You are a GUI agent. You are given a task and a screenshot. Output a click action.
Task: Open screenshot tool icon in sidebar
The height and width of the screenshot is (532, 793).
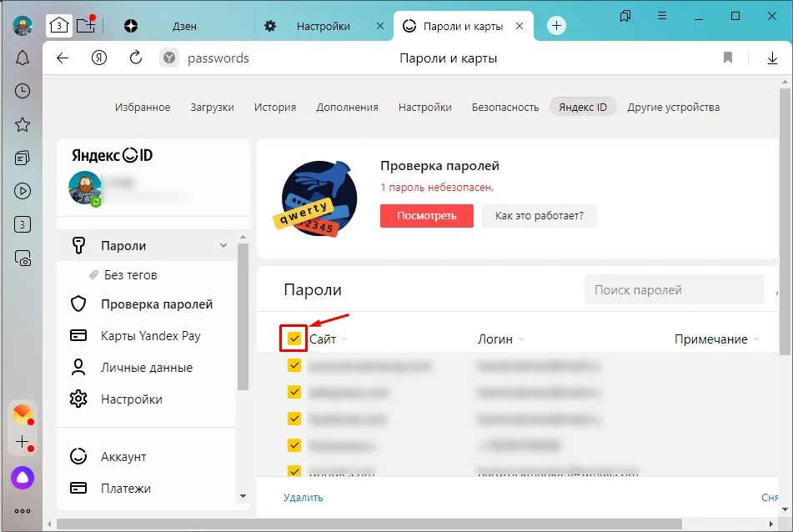click(23, 258)
